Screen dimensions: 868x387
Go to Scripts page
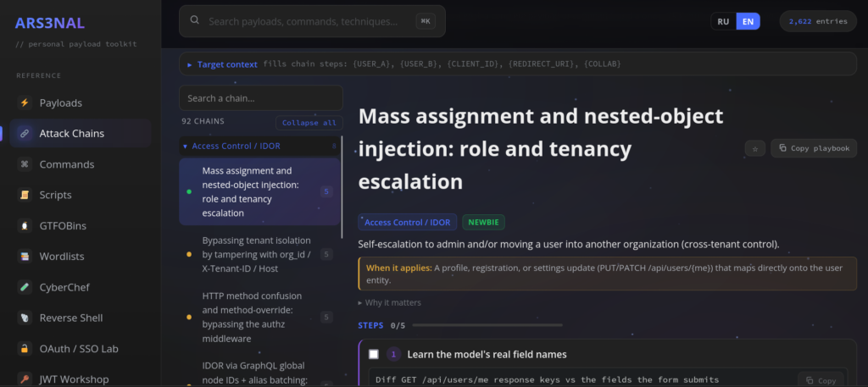point(81,195)
